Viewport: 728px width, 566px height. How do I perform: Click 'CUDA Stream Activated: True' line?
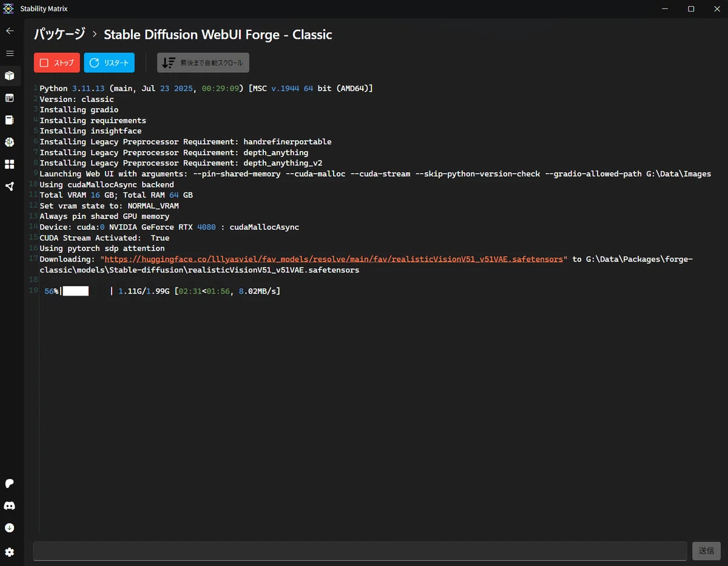coord(104,238)
